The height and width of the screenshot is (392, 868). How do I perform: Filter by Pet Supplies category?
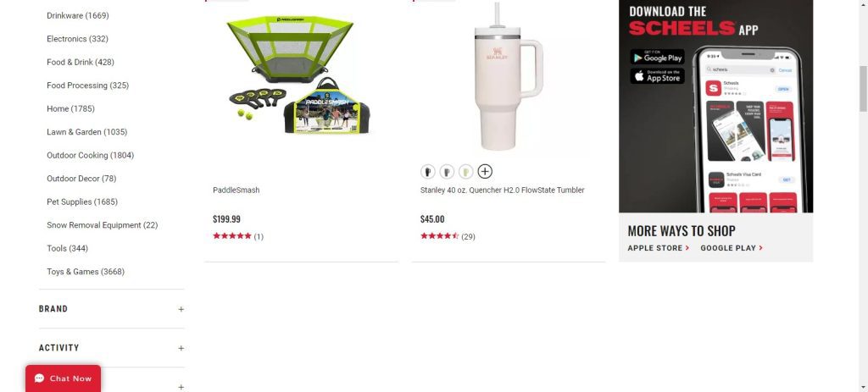[82, 202]
